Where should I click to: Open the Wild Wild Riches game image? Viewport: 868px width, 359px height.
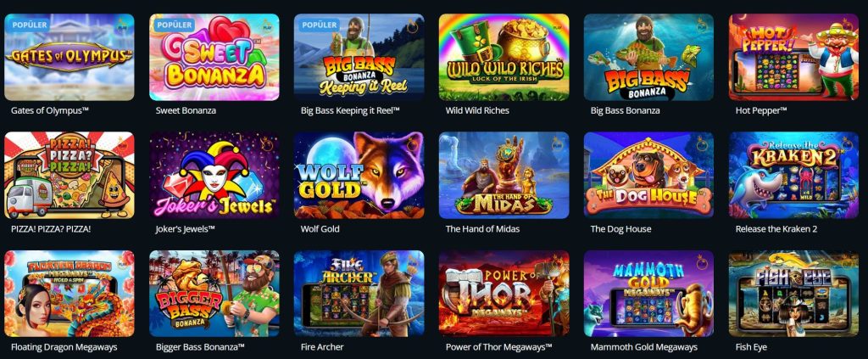tap(504, 57)
